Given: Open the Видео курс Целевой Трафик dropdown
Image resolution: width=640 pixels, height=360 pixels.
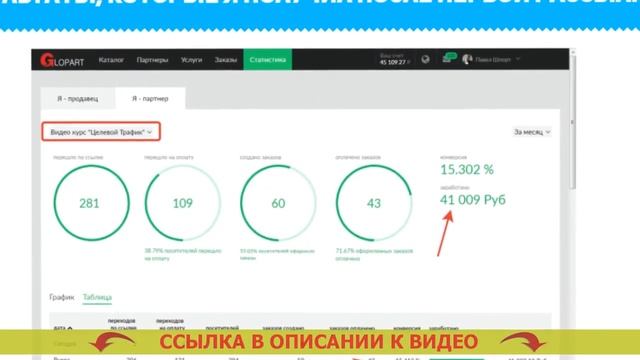Looking at the screenshot, I should coord(101,132).
